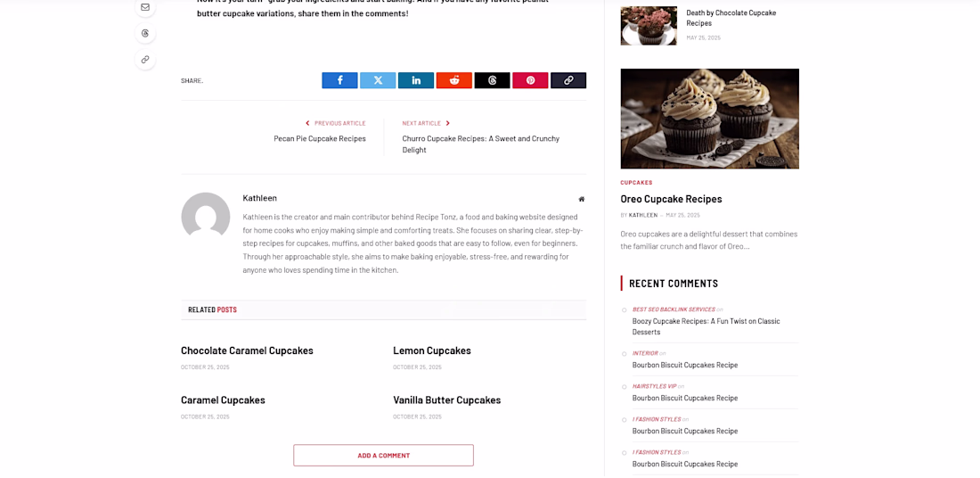Share the post on Facebook

(x=339, y=80)
